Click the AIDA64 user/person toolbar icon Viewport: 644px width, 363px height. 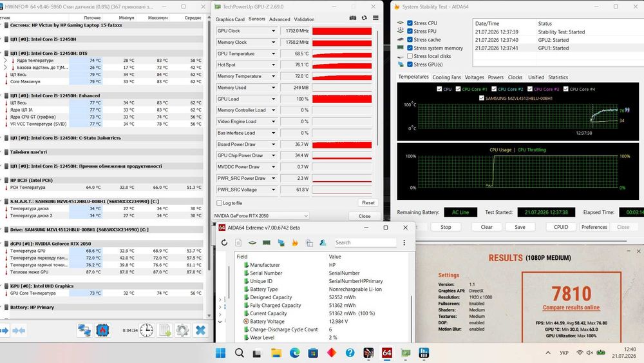click(x=323, y=242)
